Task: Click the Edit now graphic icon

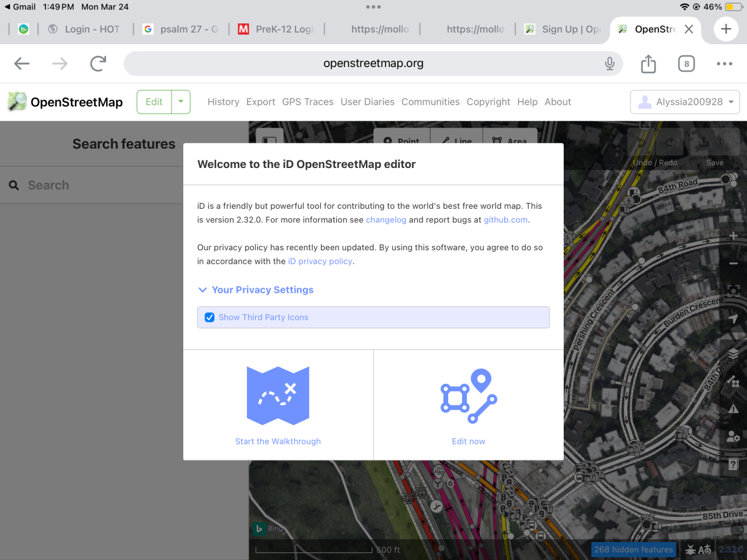Action: [469, 396]
